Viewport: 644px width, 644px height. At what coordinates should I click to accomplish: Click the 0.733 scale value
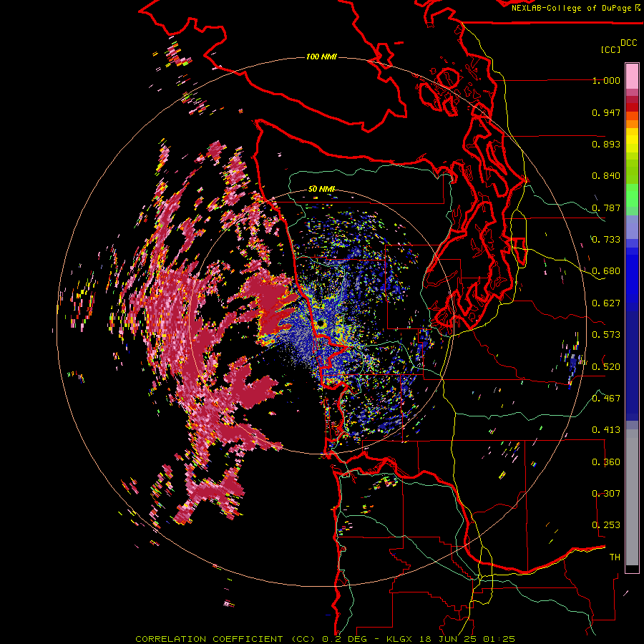click(x=606, y=240)
